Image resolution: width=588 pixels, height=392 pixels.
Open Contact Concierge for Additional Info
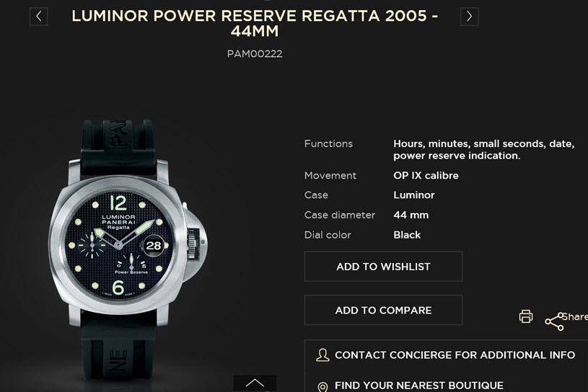tap(455, 355)
